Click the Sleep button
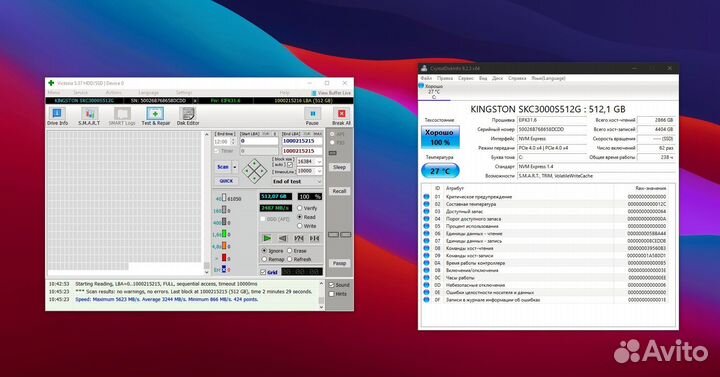Image resolution: width=720 pixels, height=377 pixels. [x=339, y=167]
